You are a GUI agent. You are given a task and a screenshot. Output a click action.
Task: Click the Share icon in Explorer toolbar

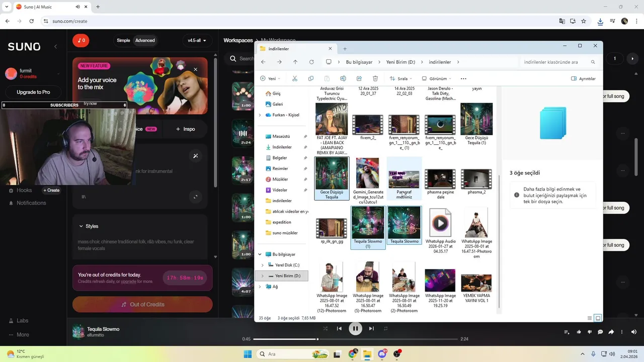coord(359,78)
